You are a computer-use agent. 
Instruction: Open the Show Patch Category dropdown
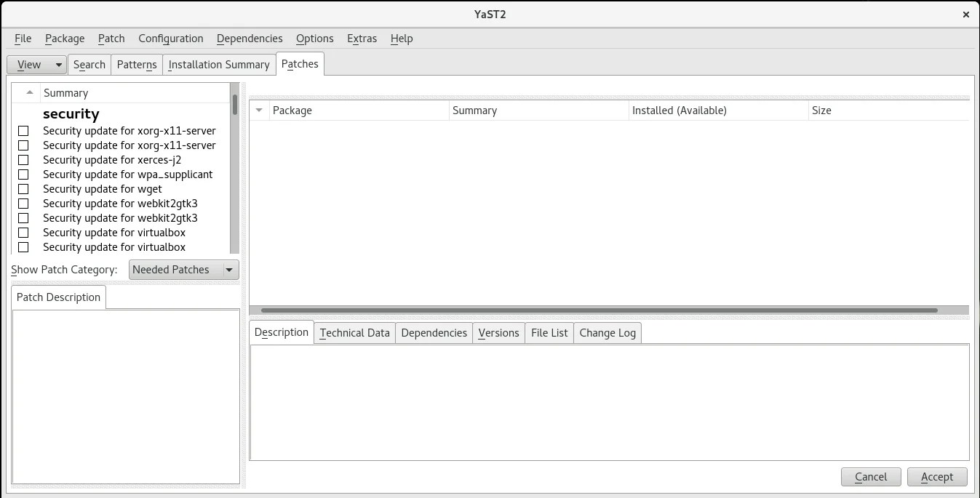click(x=183, y=270)
